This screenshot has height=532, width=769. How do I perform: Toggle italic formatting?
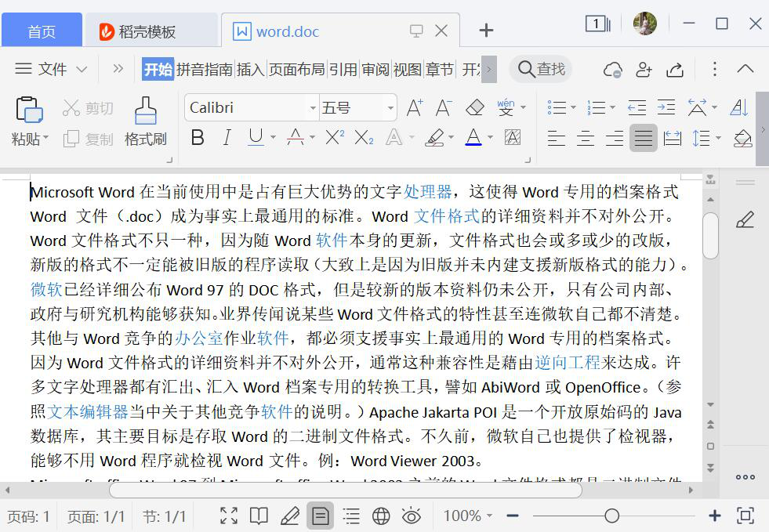[x=227, y=138]
